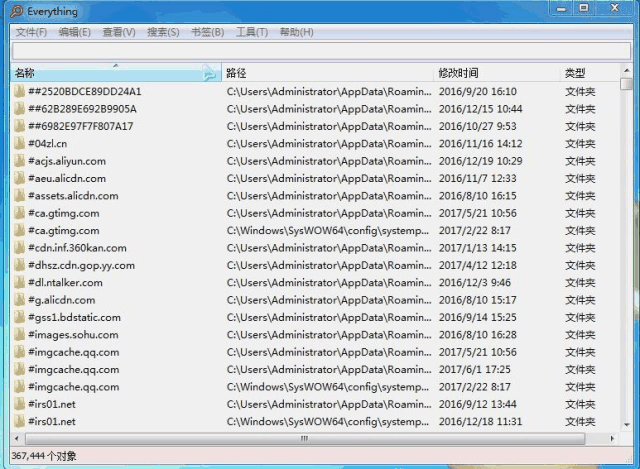Viewport: 640px width, 469px height.
Task: Select folder icon of #assets.alicdn.com
Action: point(19,196)
